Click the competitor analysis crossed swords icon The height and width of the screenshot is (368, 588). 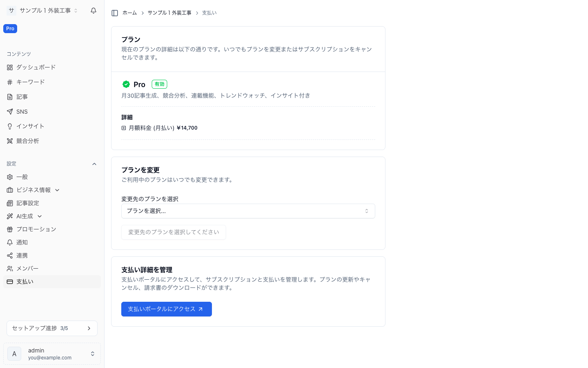[10, 141]
